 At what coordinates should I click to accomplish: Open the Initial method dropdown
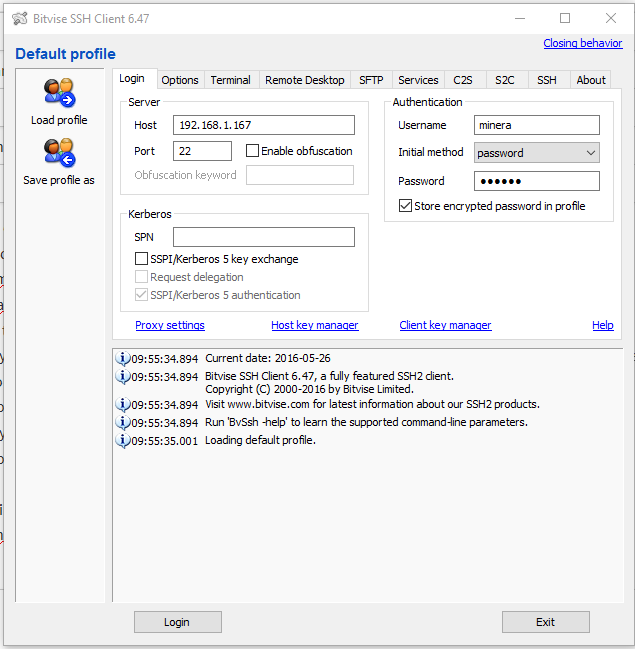coord(536,153)
